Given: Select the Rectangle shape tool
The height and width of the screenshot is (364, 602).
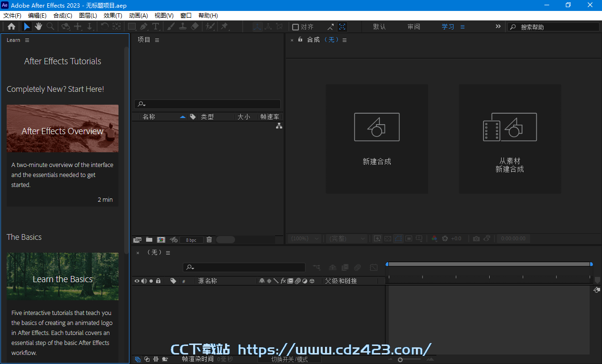Looking at the screenshot, I should coord(132,27).
